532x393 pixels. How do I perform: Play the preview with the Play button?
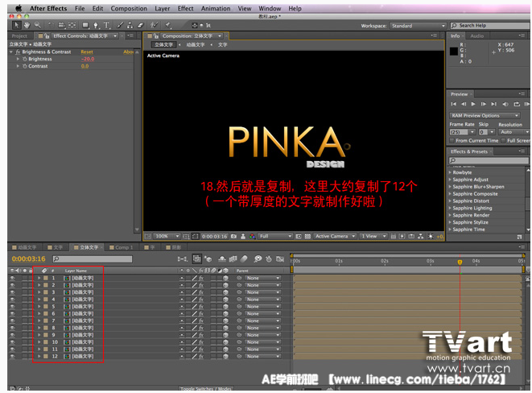coord(473,104)
